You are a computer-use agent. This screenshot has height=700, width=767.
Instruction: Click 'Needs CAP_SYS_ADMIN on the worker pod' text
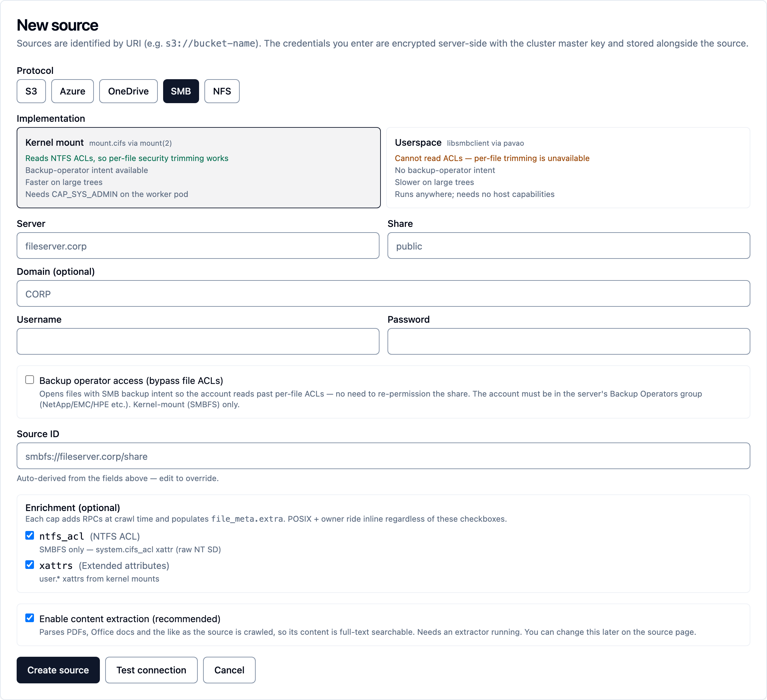[107, 194]
